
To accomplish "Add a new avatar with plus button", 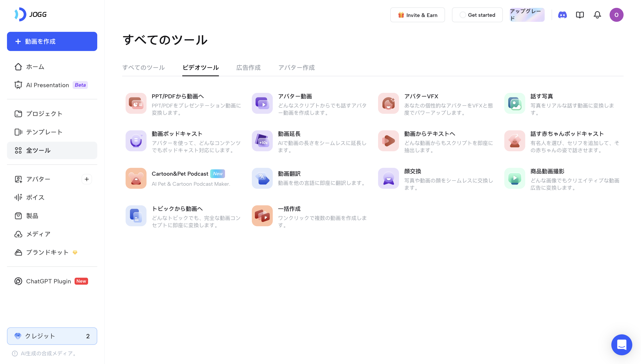I will 87,179.
